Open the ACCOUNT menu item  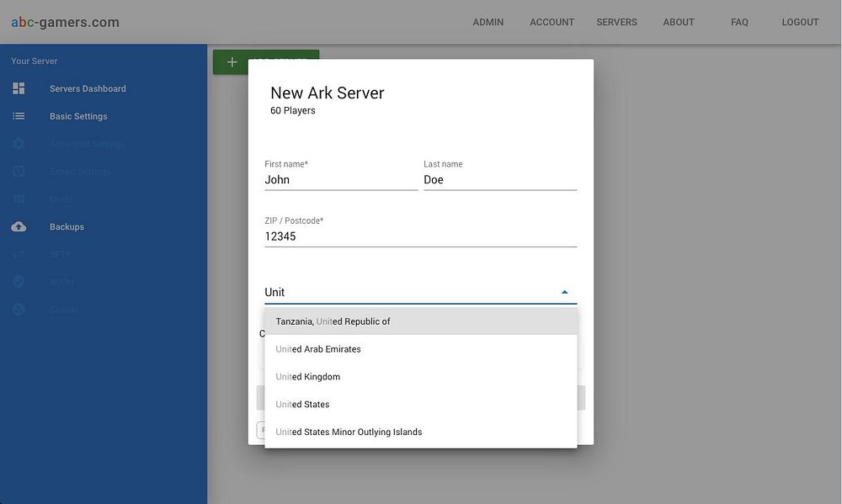pyautogui.click(x=552, y=22)
